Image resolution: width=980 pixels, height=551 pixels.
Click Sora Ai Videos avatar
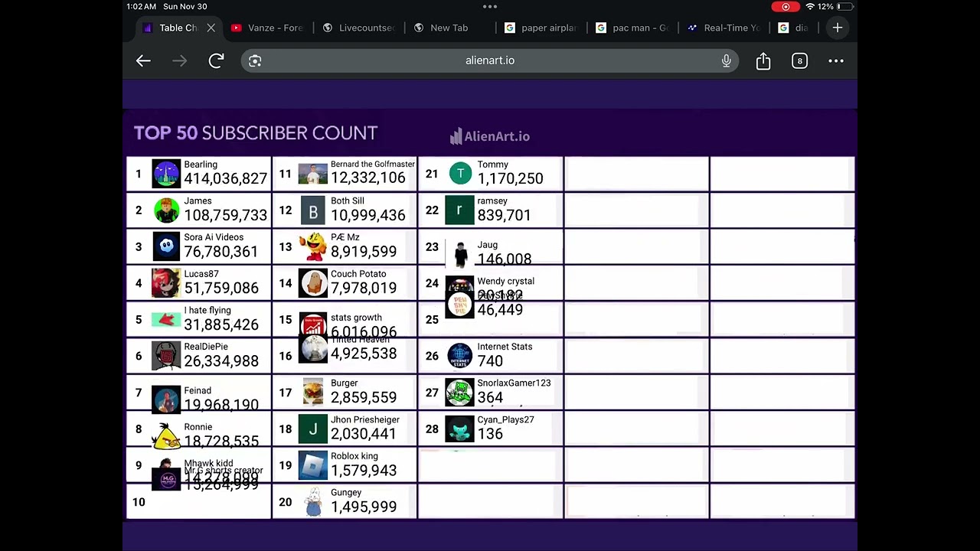click(x=166, y=246)
